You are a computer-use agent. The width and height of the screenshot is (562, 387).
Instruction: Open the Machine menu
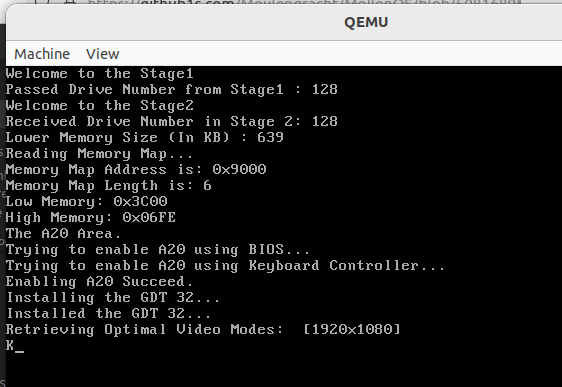[42, 54]
